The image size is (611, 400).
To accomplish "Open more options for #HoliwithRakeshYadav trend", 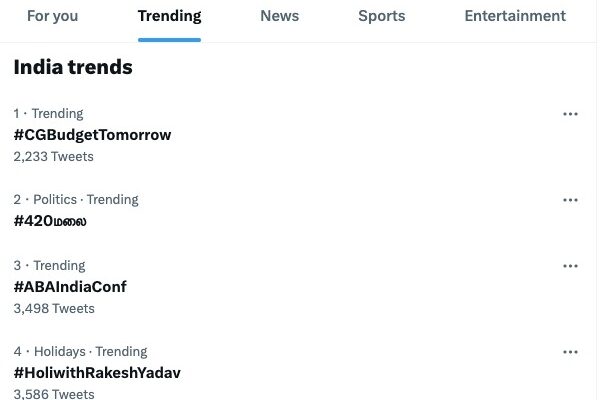I will 570,352.
